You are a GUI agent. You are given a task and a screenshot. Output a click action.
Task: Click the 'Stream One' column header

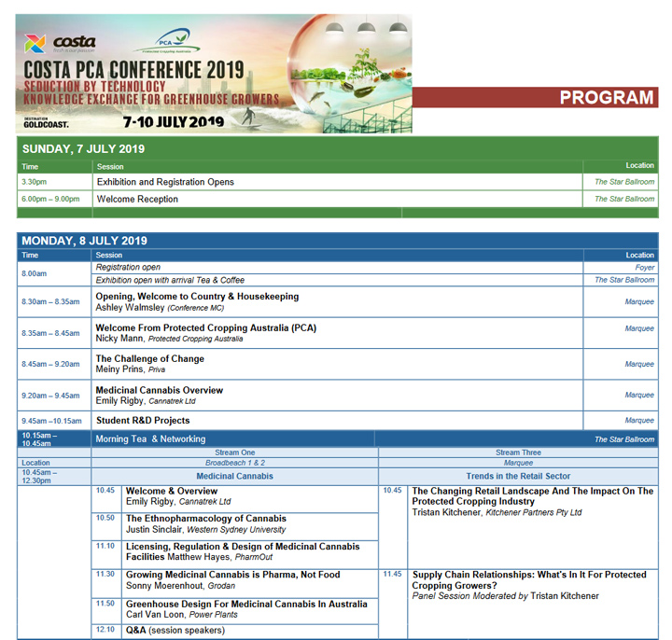click(235, 452)
